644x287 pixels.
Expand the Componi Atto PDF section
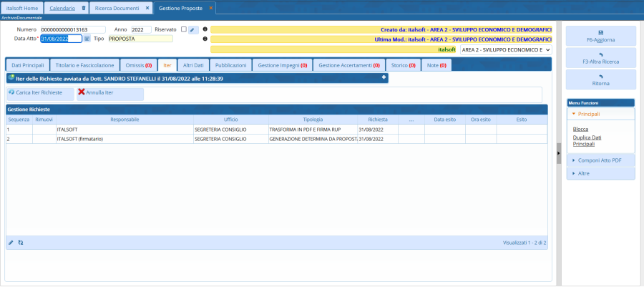(600, 160)
